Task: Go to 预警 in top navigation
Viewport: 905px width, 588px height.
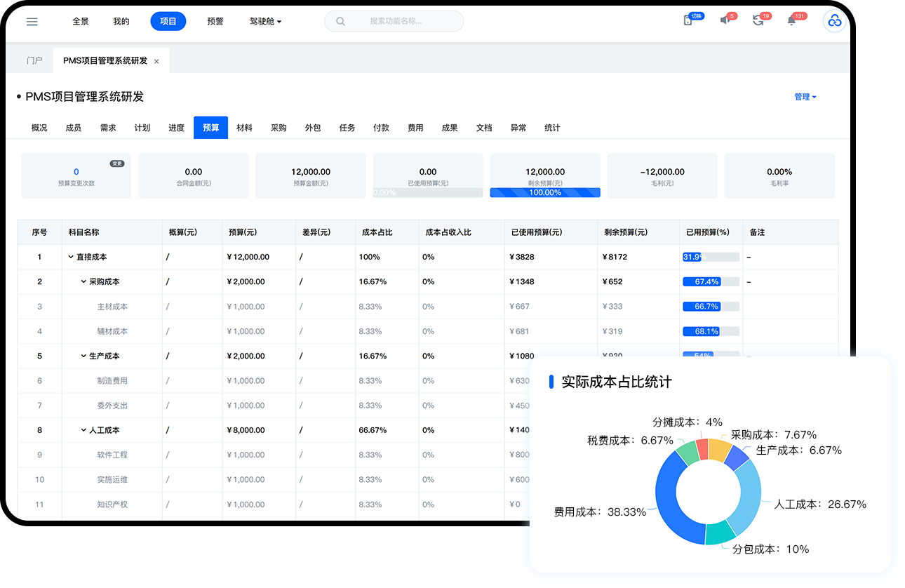Action: point(215,22)
